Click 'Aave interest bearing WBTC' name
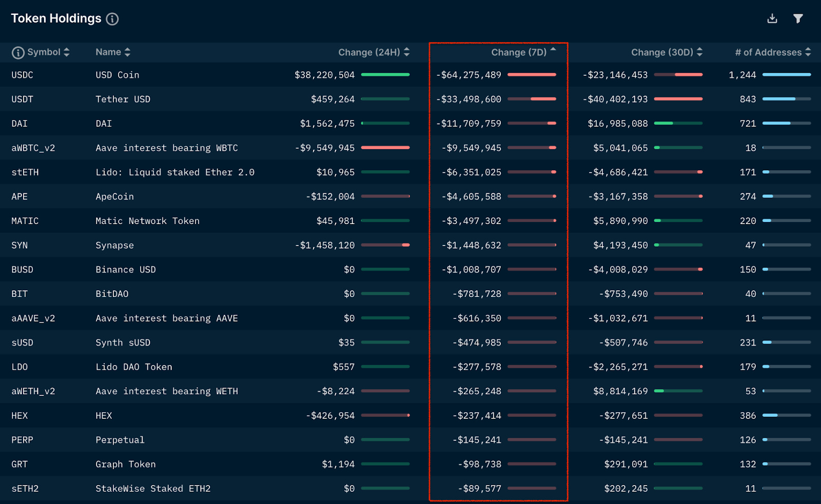 [x=167, y=148]
